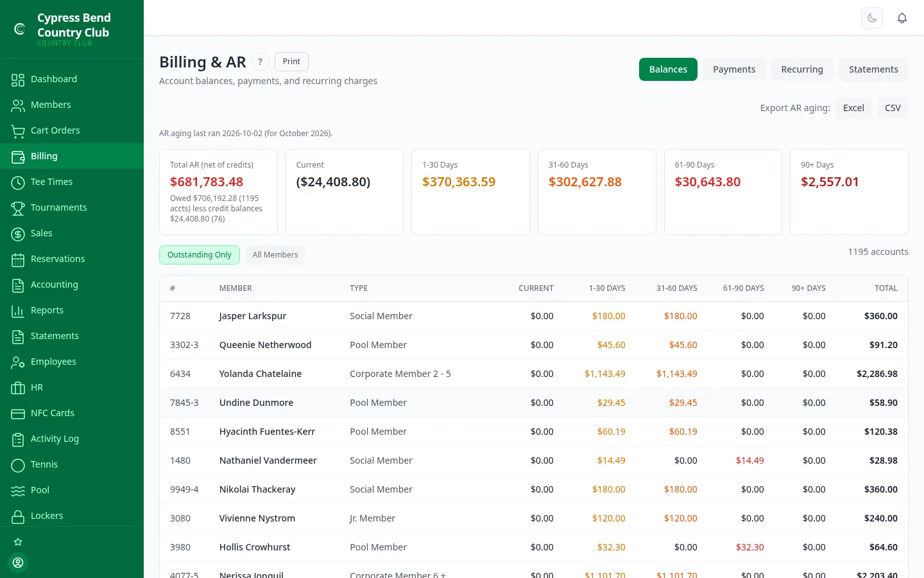Click the Sales dollar-sign icon
This screenshot has width=924, height=578.
tap(18, 234)
